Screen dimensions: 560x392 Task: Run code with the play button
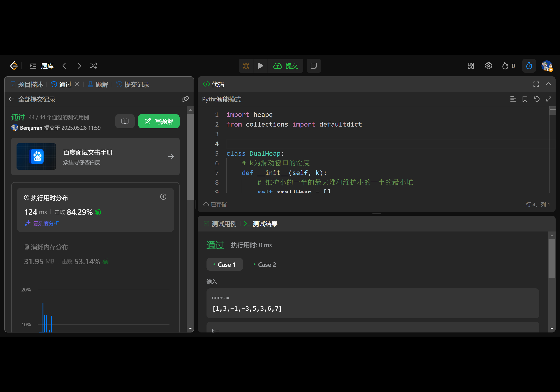pyautogui.click(x=260, y=66)
